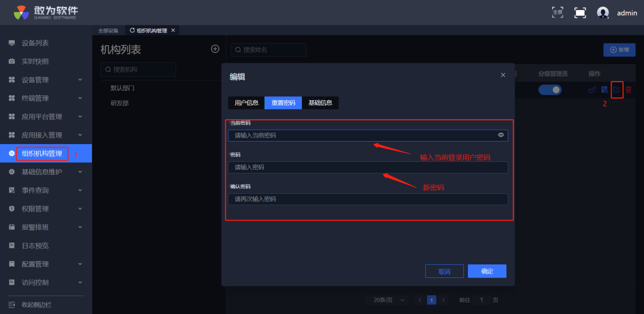Go to the previous page arrow

420,300
